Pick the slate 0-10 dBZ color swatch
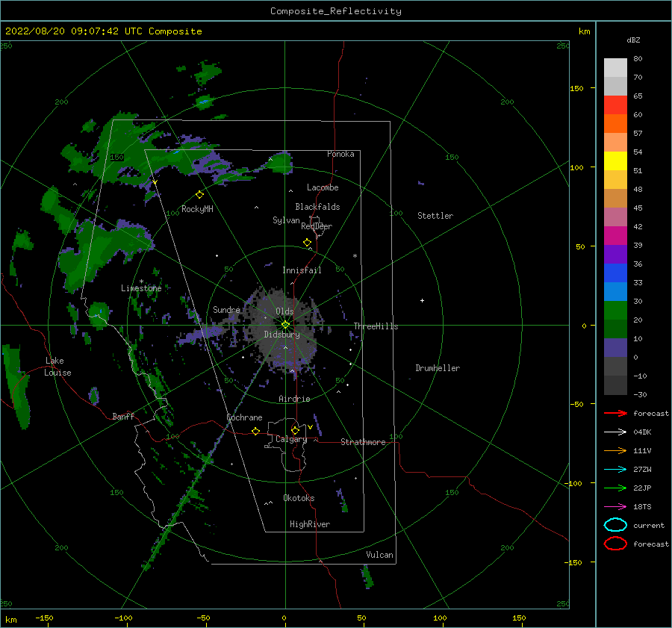 click(615, 348)
